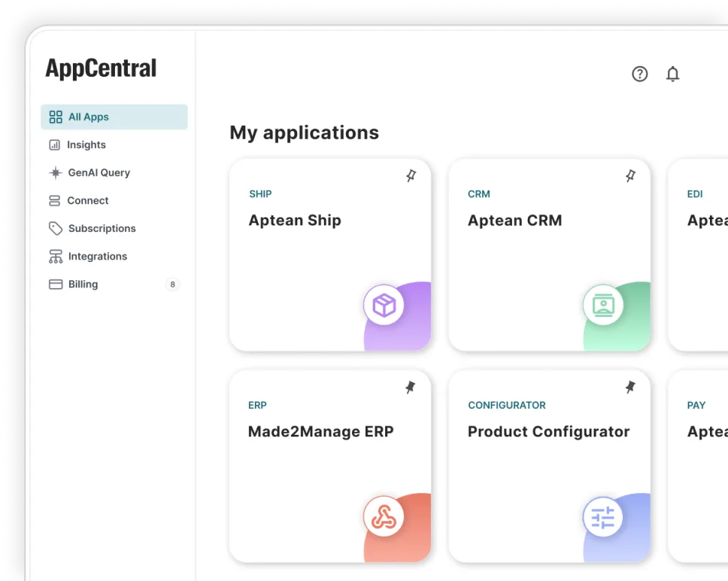Screen dimensions: 728x581
Task: Click the Product Configurator sliders icon
Action: 603,516
